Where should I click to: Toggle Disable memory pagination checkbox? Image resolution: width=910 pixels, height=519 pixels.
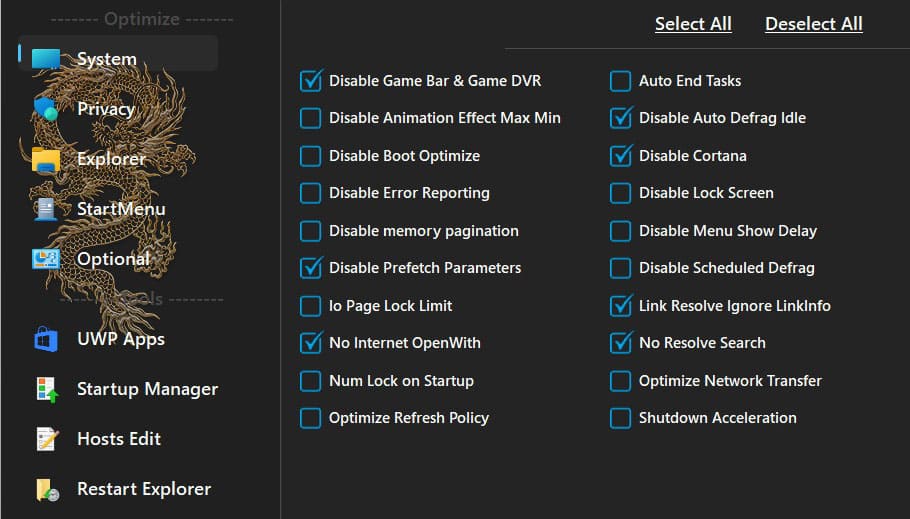coord(310,230)
